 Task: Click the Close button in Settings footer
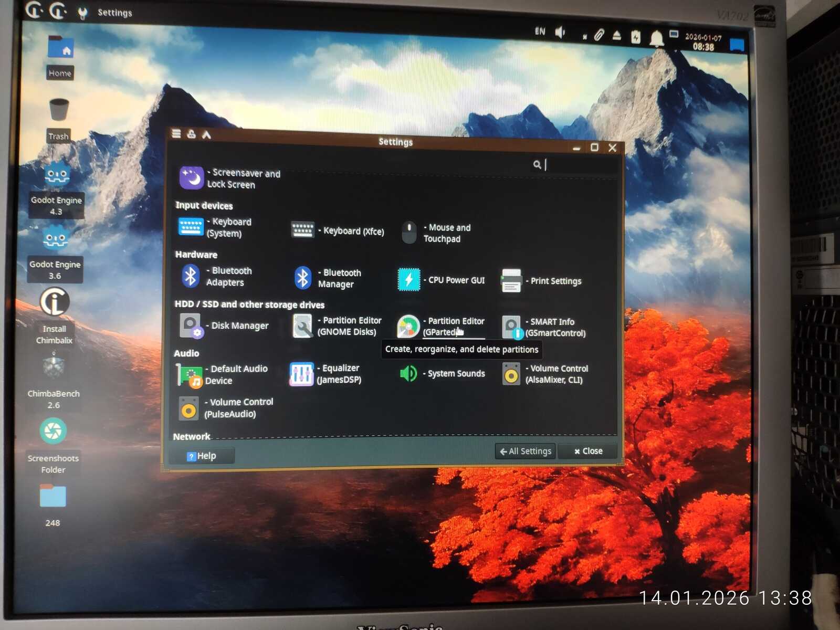point(588,451)
